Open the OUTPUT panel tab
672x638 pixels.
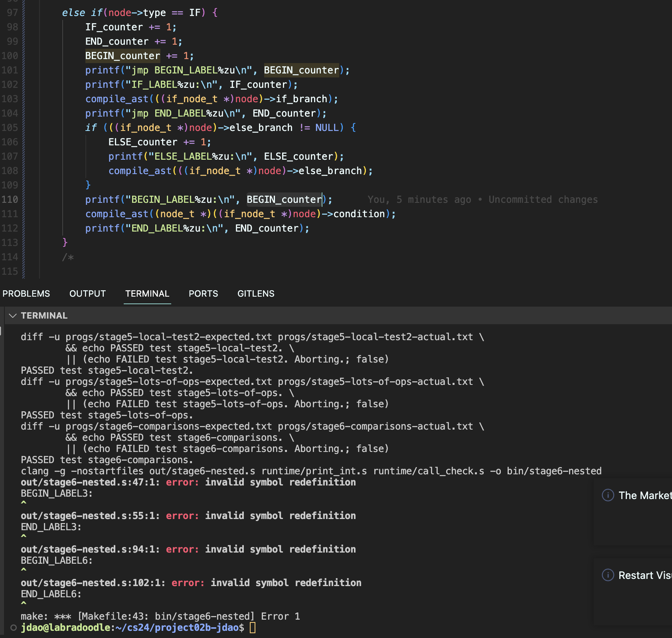(87, 293)
